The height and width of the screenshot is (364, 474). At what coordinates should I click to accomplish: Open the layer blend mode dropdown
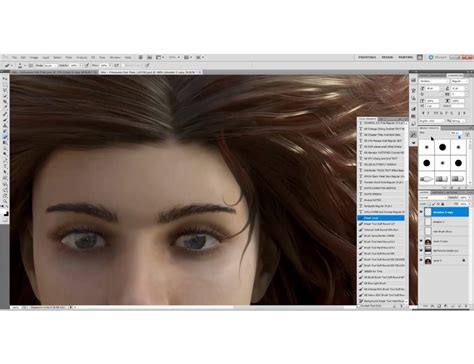(x=433, y=198)
